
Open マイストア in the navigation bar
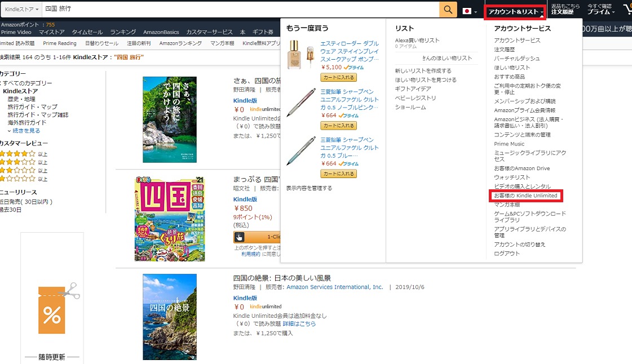click(51, 32)
